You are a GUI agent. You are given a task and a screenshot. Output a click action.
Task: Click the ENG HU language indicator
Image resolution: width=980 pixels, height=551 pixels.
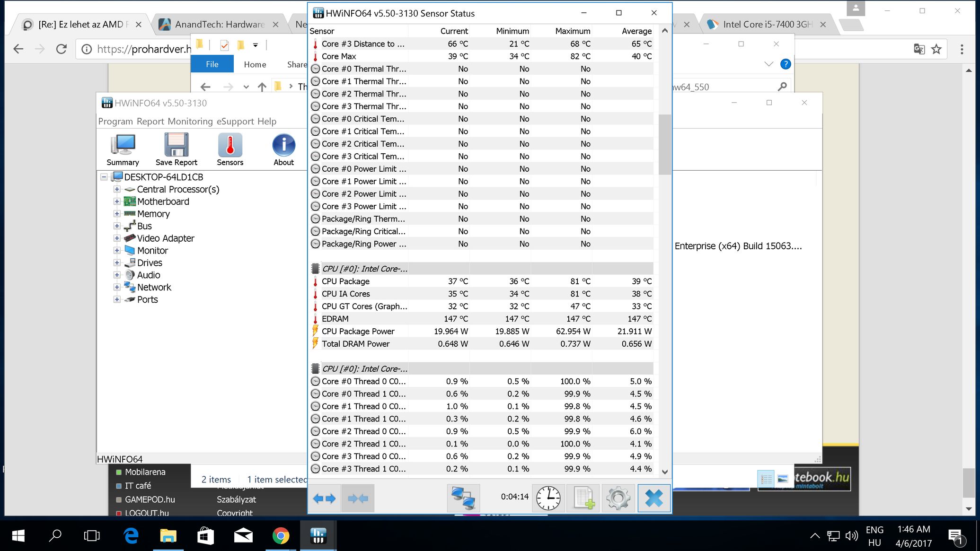pyautogui.click(x=874, y=536)
